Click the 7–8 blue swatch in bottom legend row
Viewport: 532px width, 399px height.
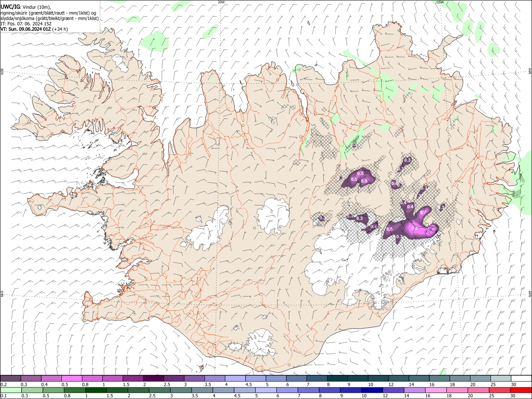point(308,390)
